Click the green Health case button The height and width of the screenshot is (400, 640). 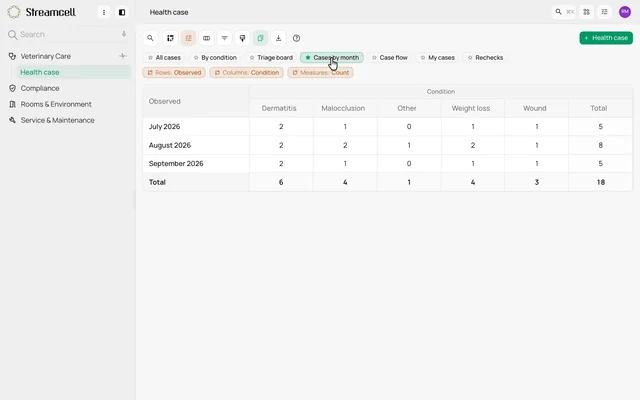[x=606, y=38]
